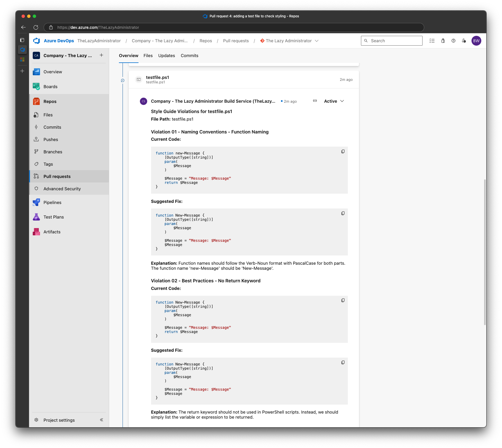Image resolution: width=502 pixels, height=448 pixels.
Task: Switch to the Updates tab
Action: [x=166, y=56]
